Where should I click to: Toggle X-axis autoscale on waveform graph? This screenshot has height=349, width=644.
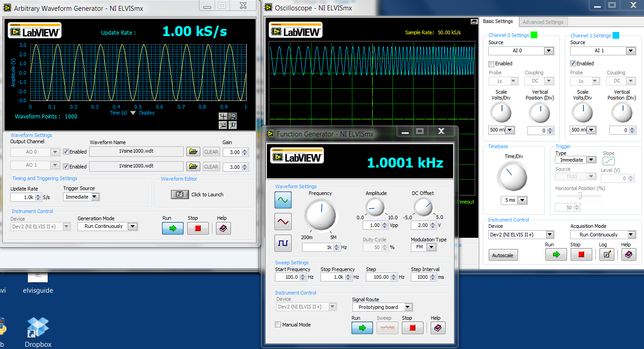tap(224, 125)
